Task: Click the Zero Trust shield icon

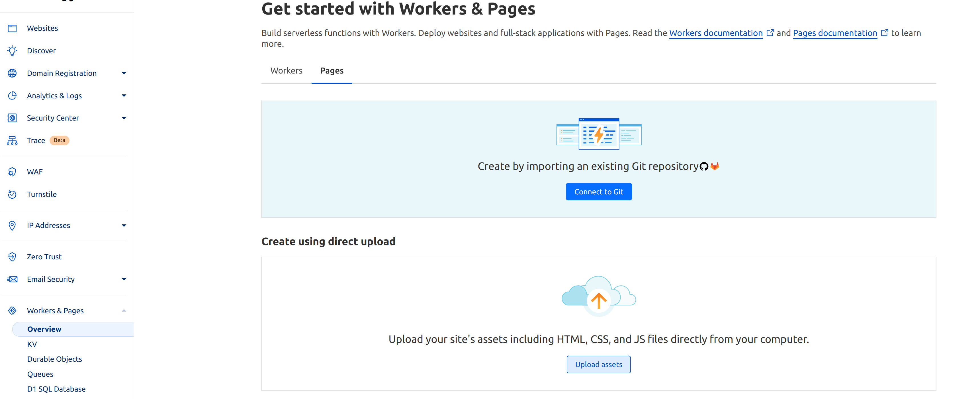Action: (12, 256)
